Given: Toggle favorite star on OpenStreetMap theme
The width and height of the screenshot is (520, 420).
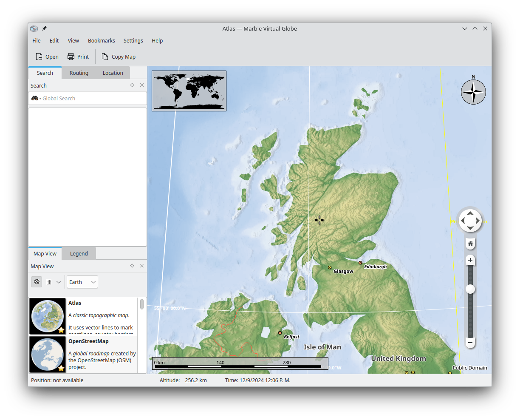Looking at the screenshot, I should point(61,368).
